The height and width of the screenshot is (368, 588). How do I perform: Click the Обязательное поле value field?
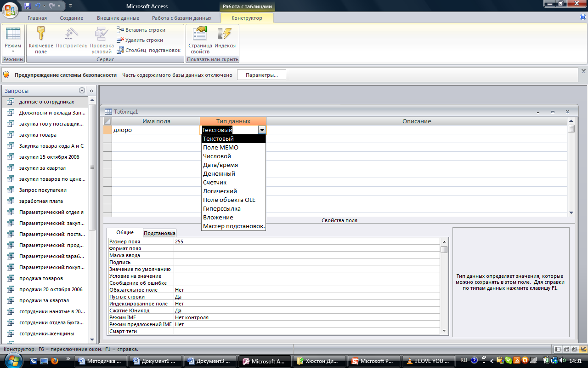pyautogui.click(x=306, y=290)
